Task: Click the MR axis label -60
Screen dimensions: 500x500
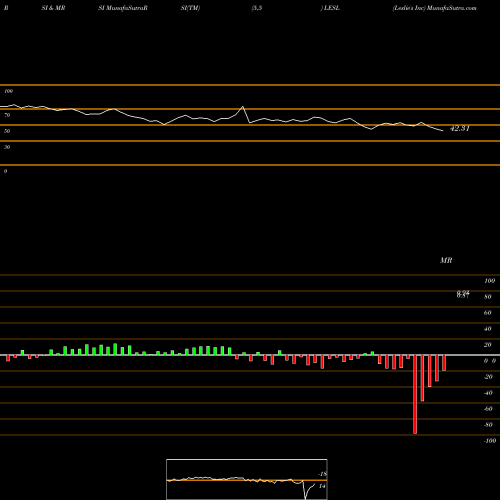Action: coord(488,409)
